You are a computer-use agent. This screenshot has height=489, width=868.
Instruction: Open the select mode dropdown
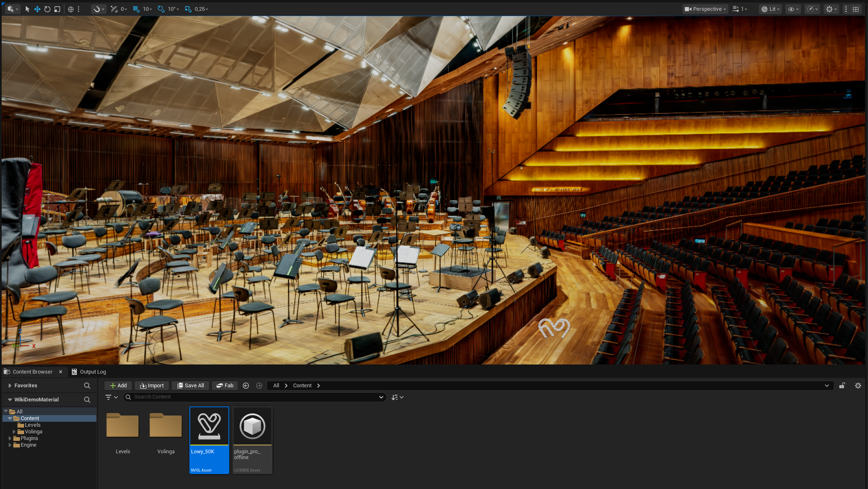[13, 9]
